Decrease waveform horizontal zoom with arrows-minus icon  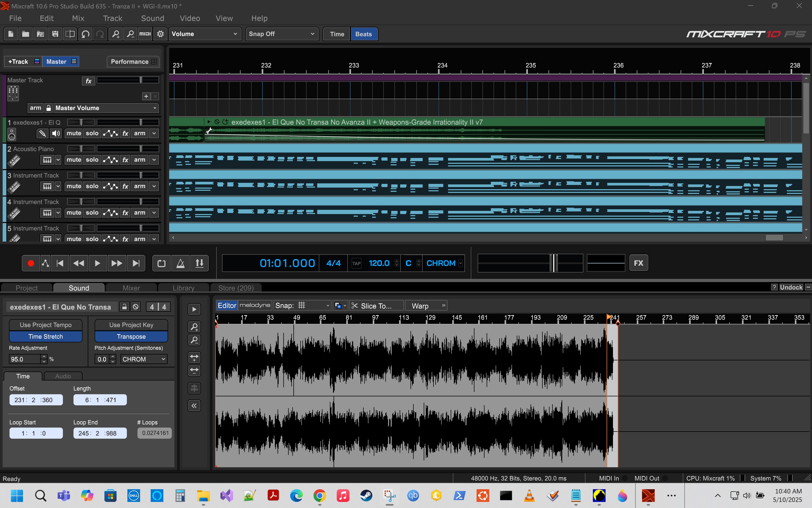click(x=194, y=371)
